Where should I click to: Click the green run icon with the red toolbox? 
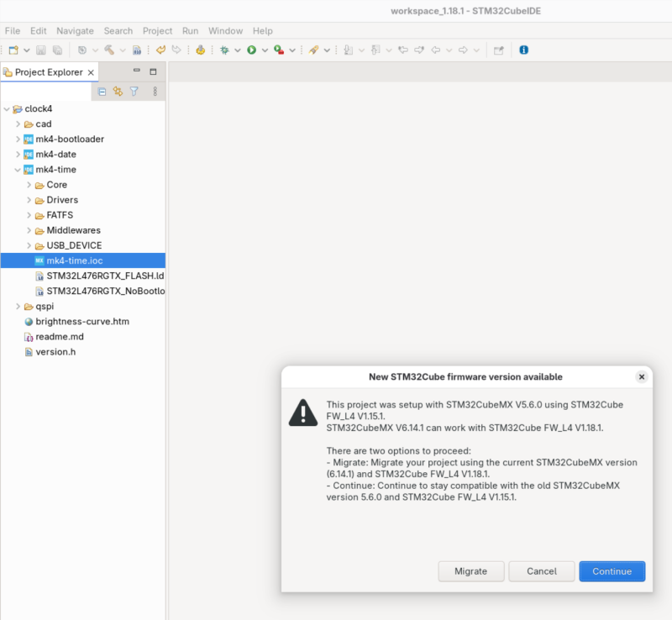pyautogui.click(x=279, y=50)
